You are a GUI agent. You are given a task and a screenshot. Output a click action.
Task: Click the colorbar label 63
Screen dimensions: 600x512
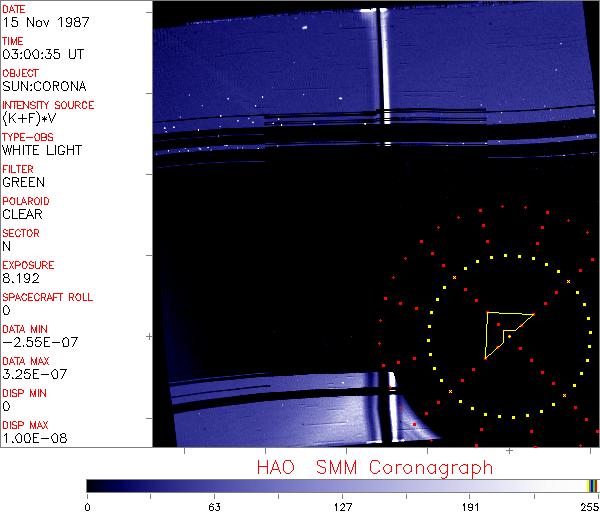click(215, 506)
